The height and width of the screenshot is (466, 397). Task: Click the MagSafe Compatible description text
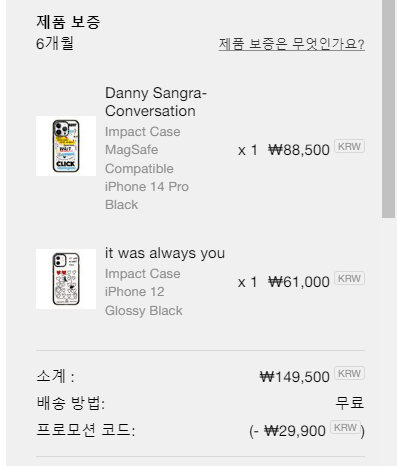[139, 159]
